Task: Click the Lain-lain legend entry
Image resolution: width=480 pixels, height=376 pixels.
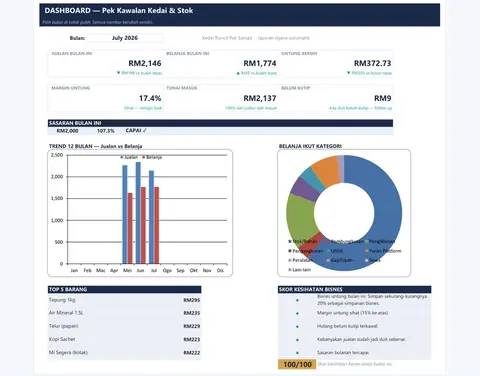Action: [x=300, y=270]
